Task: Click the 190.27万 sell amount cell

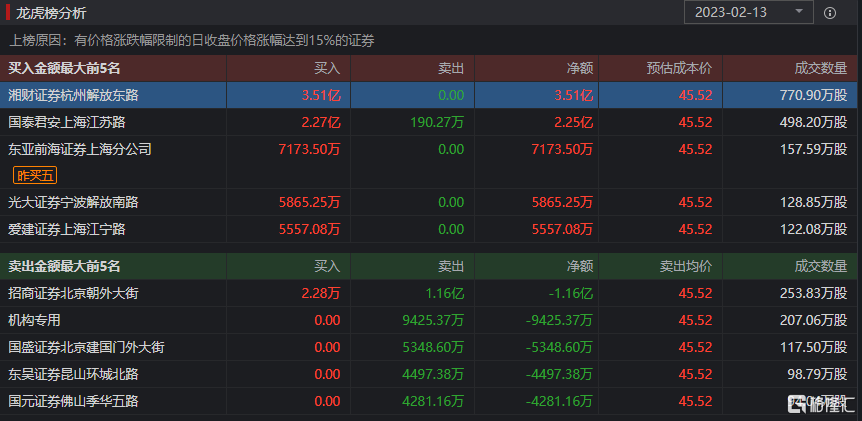Action: click(437, 122)
